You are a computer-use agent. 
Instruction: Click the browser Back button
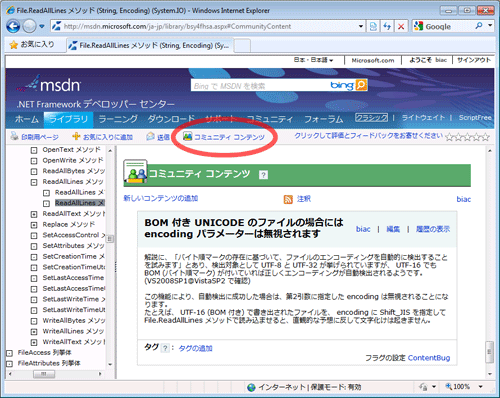tap(13, 26)
